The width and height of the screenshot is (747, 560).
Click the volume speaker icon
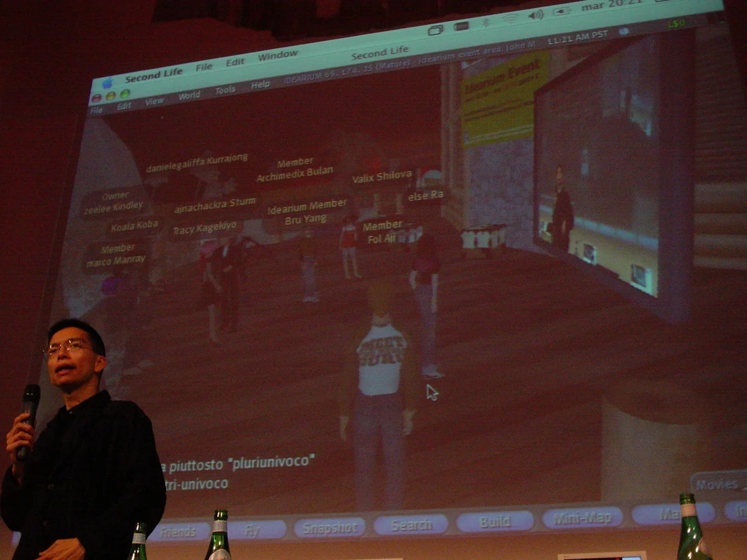click(x=535, y=14)
